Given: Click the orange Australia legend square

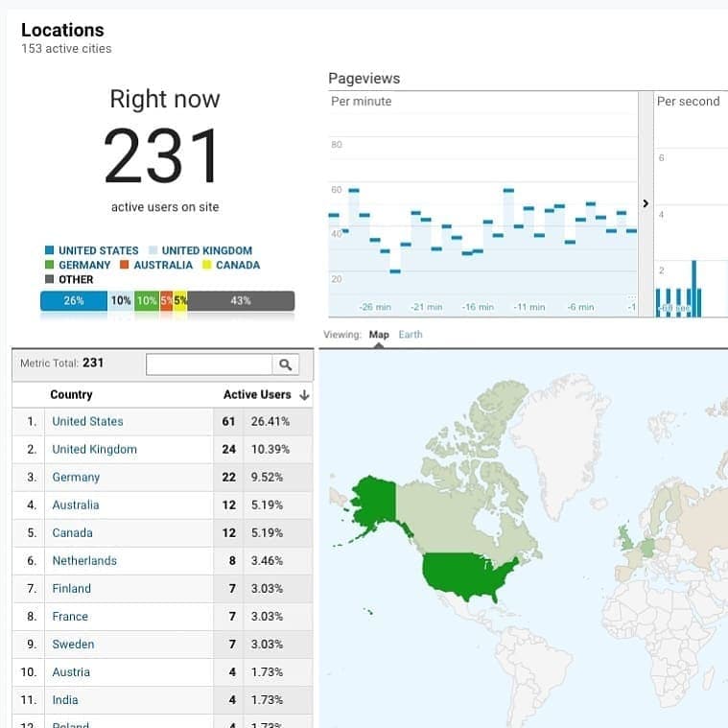Looking at the screenshot, I should (x=125, y=266).
